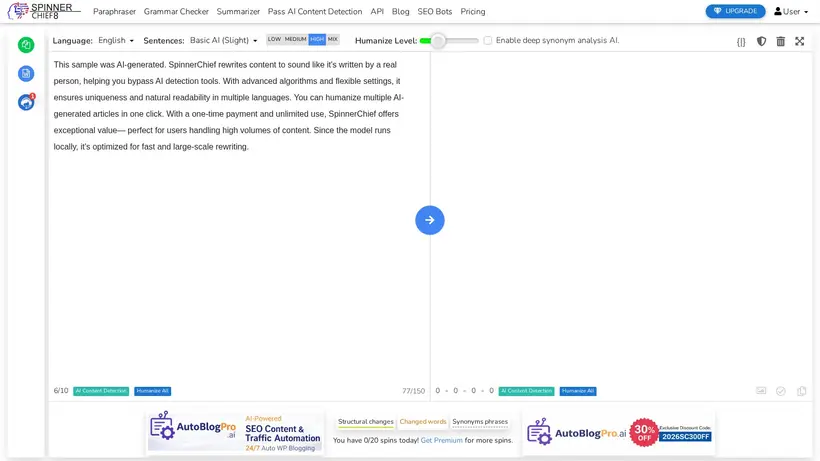Image resolution: width=820 pixels, height=461 pixels.
Task: Click the fullscreen expand icon
Action: point(800,41)
